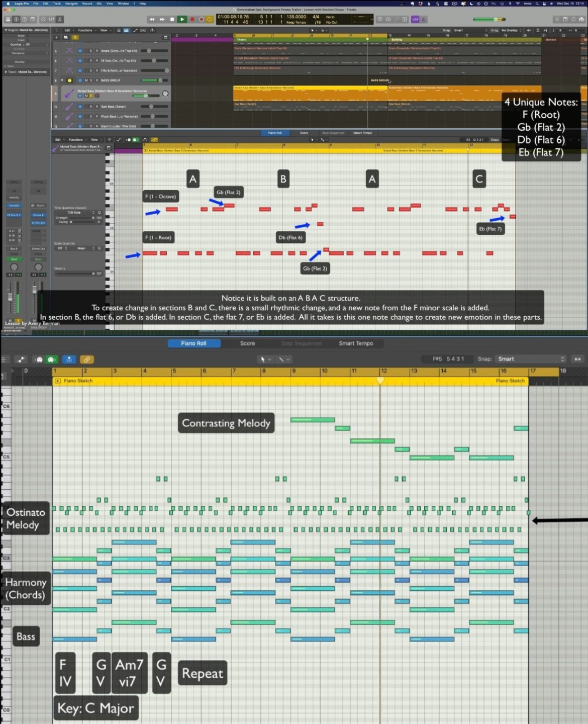Click the master volume slider in control bar

(489, 20)
